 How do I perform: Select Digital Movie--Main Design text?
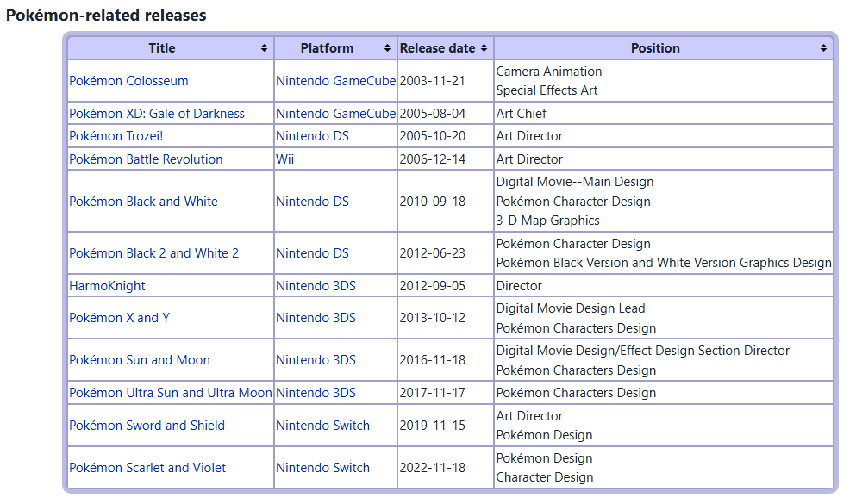click(575, 182)
